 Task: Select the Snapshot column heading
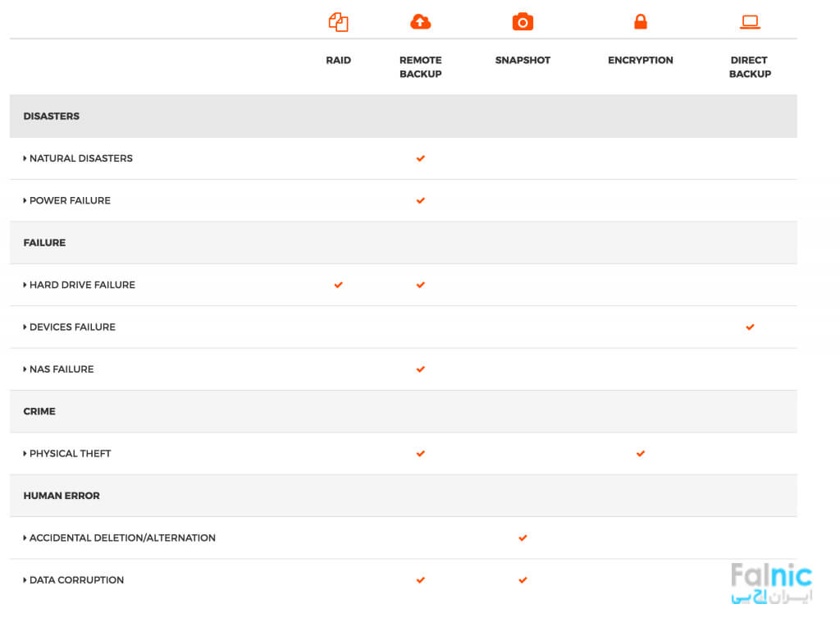(x=523, y=60)
